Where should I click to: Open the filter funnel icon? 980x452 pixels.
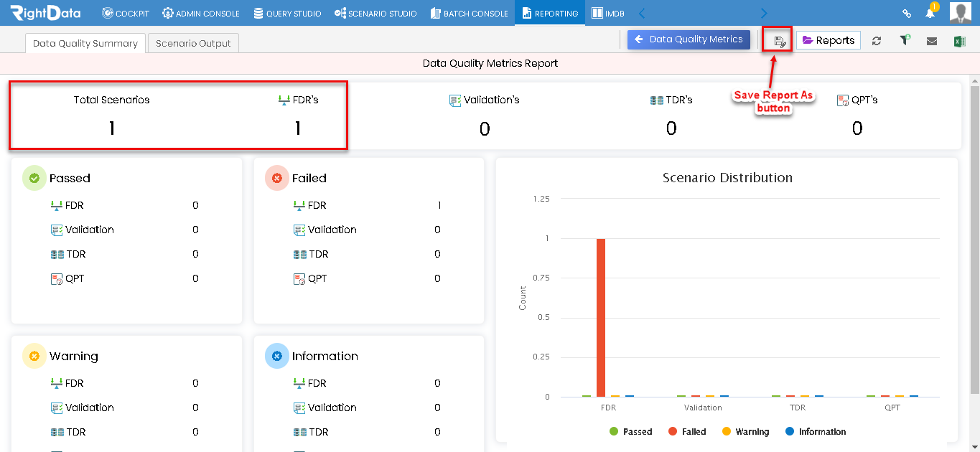pos(905,40)
